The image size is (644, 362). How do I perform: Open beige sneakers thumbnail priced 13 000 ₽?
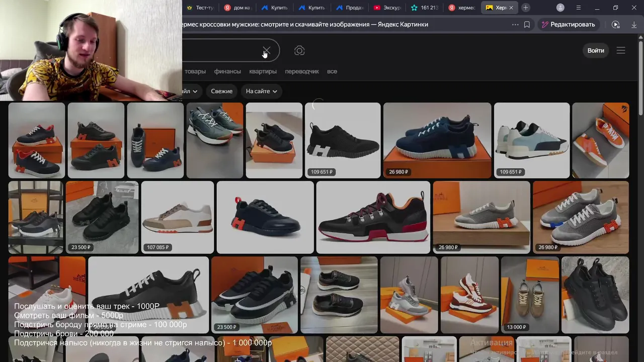tap(530, 295)
